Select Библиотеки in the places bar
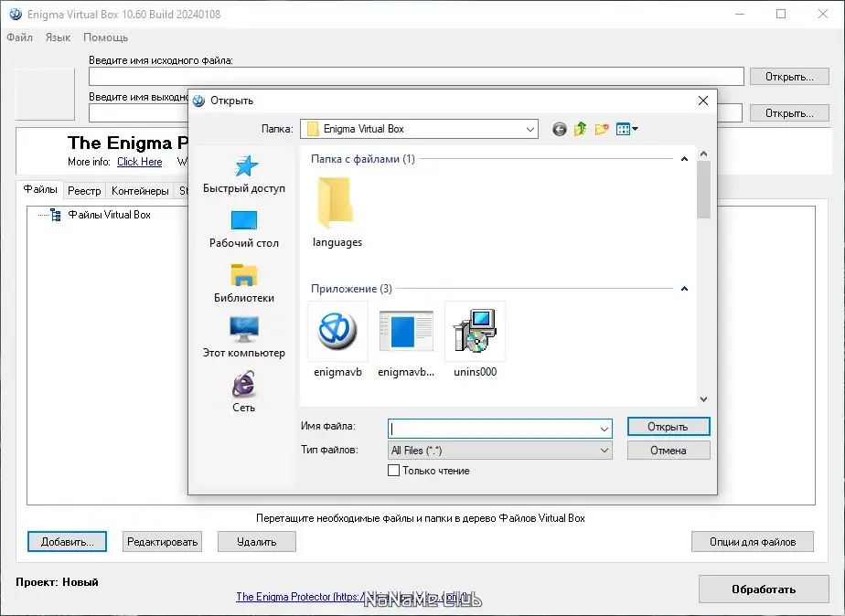 point(244,283)
